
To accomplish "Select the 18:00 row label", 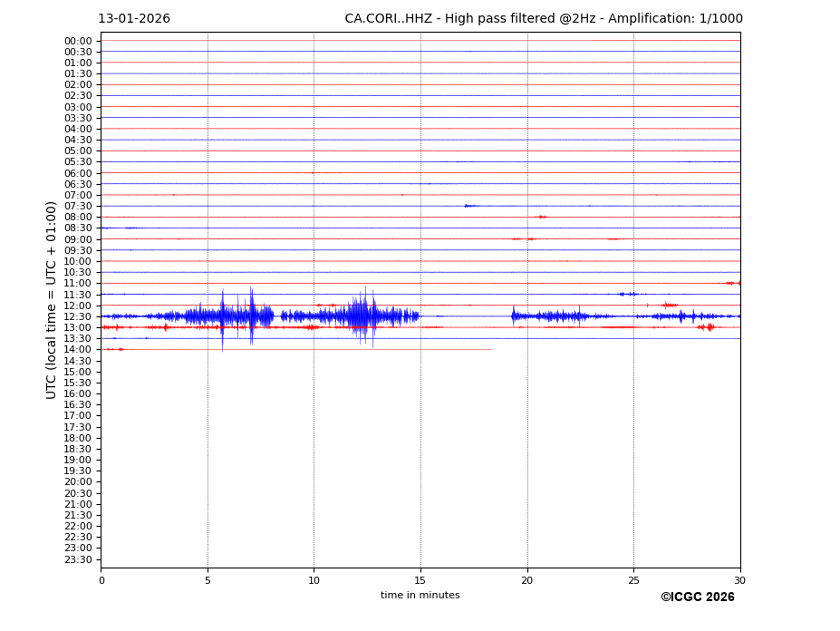I will (x=78, y=438).
